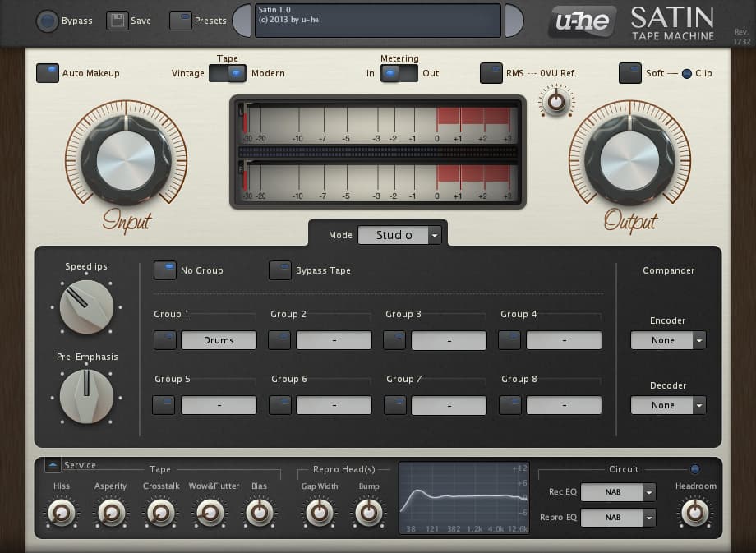Viewport: 756px width, 553px height.
Task: Toggle the Soft clip button
Action: 629,73
